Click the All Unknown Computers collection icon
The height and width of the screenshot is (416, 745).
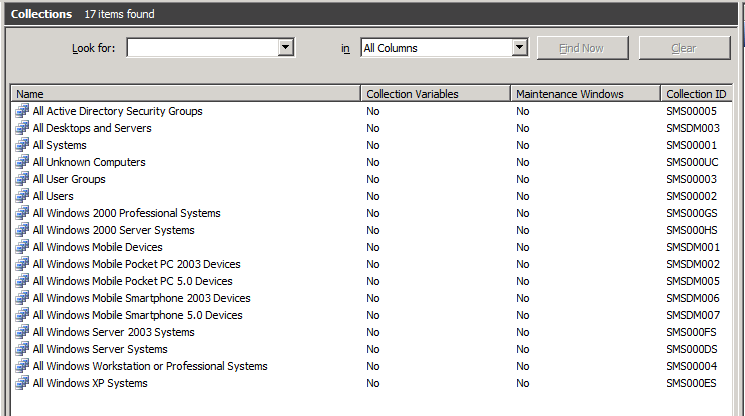tap(22, 162)
